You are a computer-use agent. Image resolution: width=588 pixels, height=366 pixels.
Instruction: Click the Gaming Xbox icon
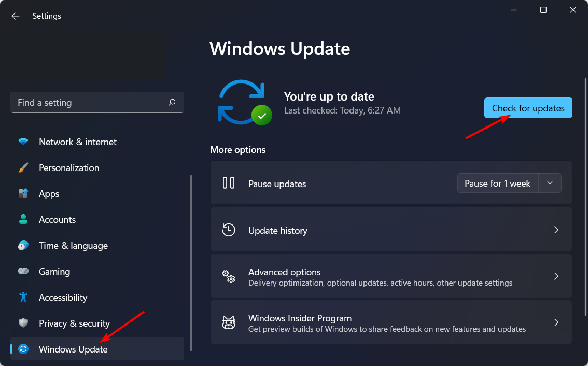click(x=23, y=271)
